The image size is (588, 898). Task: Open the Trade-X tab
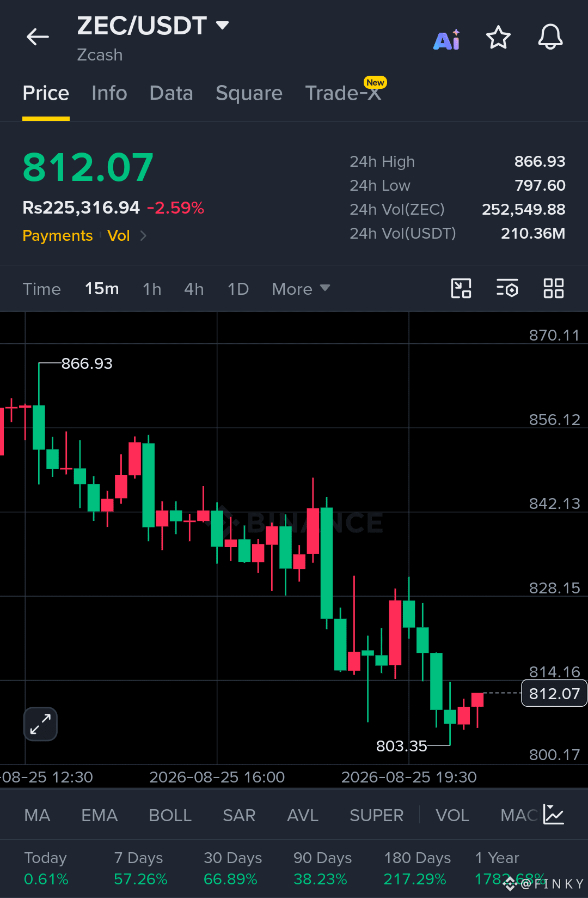(x=343, y=93)
